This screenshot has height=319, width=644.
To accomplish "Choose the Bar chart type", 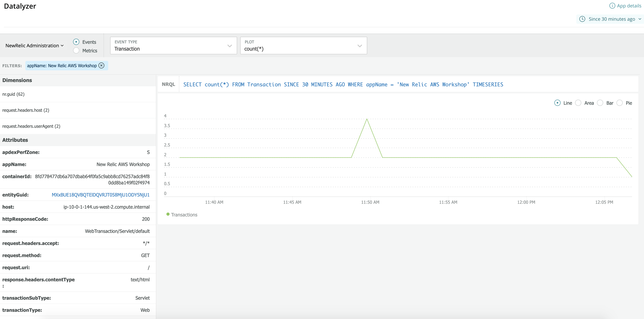I will coord(600,103).
